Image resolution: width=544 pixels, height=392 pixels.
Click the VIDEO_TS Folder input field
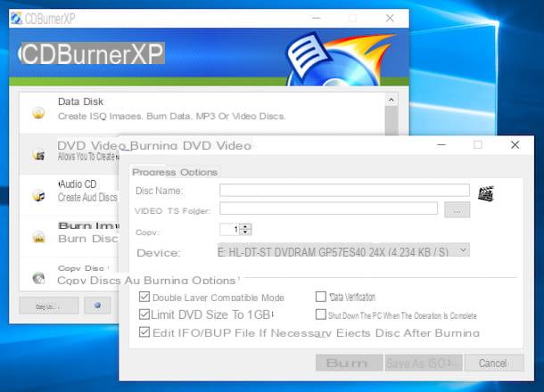pyautogui.click(x=328, y=208)
